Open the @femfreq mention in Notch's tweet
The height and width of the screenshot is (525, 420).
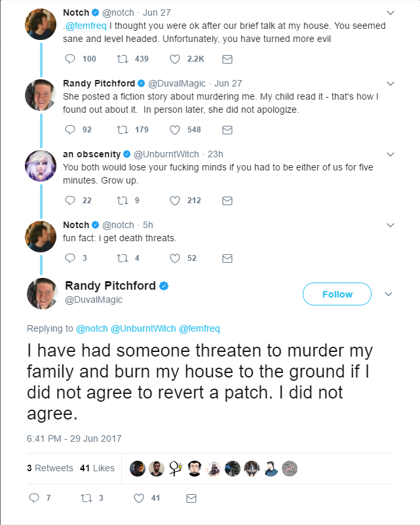(86, 26)
